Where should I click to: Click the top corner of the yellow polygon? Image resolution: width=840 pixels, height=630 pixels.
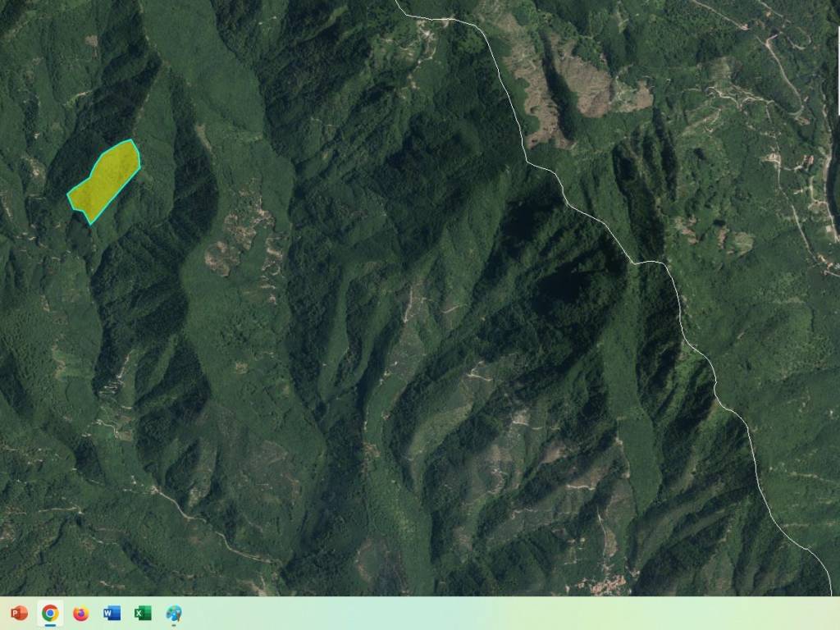(131, 140)
